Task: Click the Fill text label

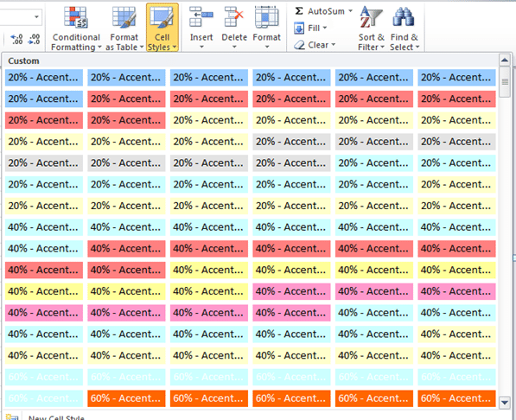Action: tap(314, 28)
